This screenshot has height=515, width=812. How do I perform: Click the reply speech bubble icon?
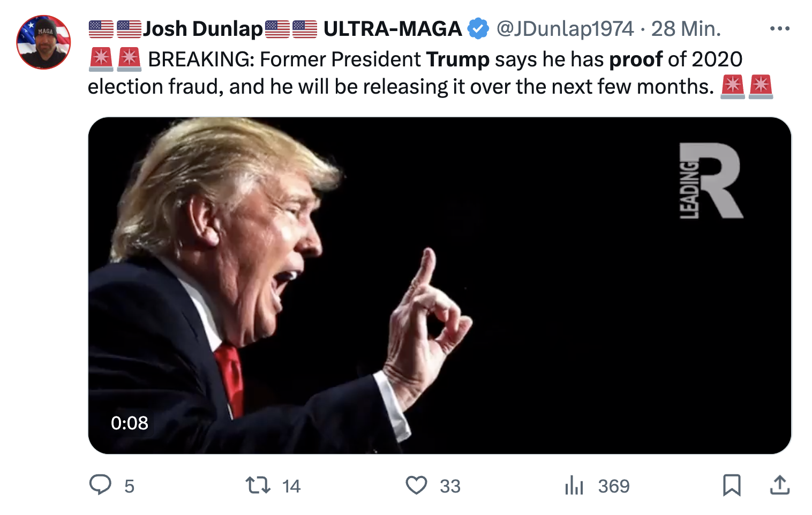click(100, 484)
